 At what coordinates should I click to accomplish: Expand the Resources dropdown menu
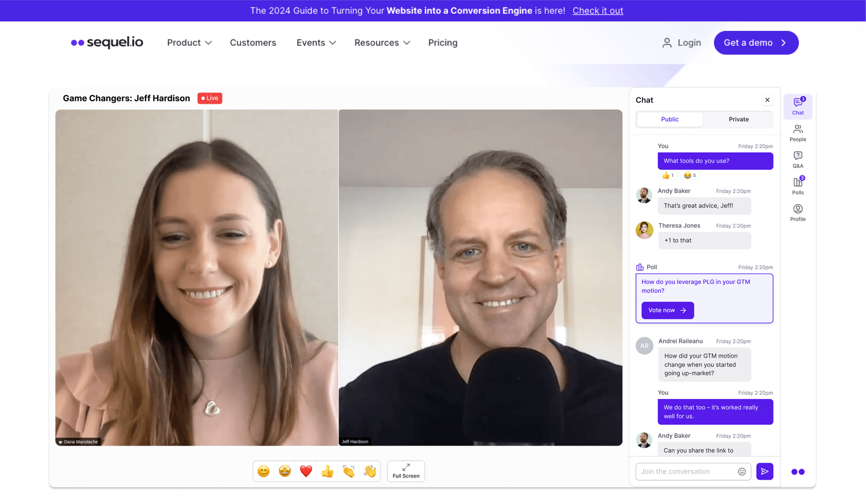382,43
